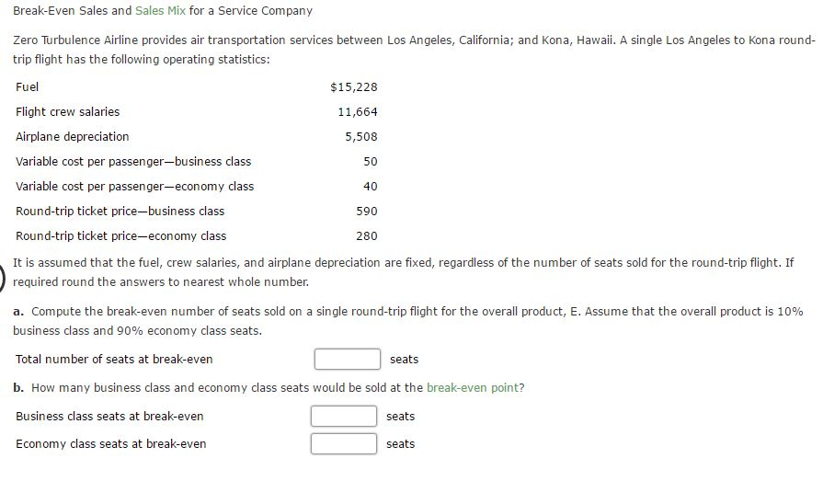Click the bold 'b.' question marker

click(19, 387)
